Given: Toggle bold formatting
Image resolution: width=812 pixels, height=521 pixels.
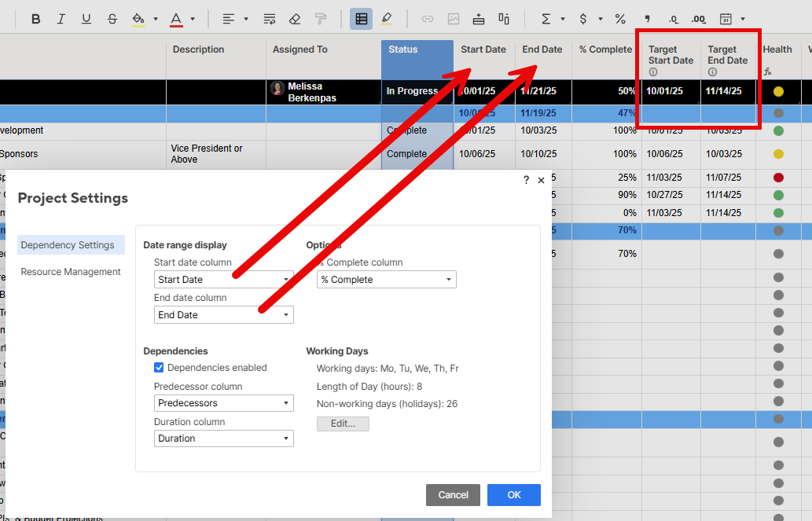Looking at the screenshot, I should pyautogui.click(x=35, y=19).
